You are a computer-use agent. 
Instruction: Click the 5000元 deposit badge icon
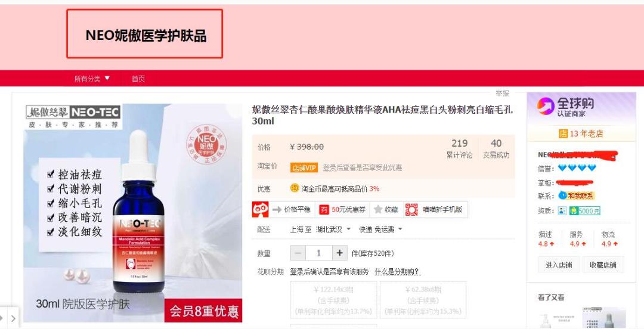tap(585, 211)
